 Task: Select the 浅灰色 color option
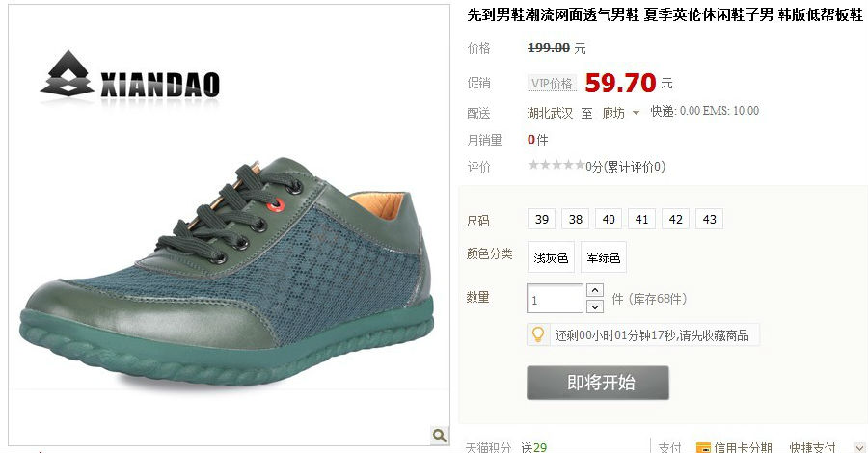[551, 257]
